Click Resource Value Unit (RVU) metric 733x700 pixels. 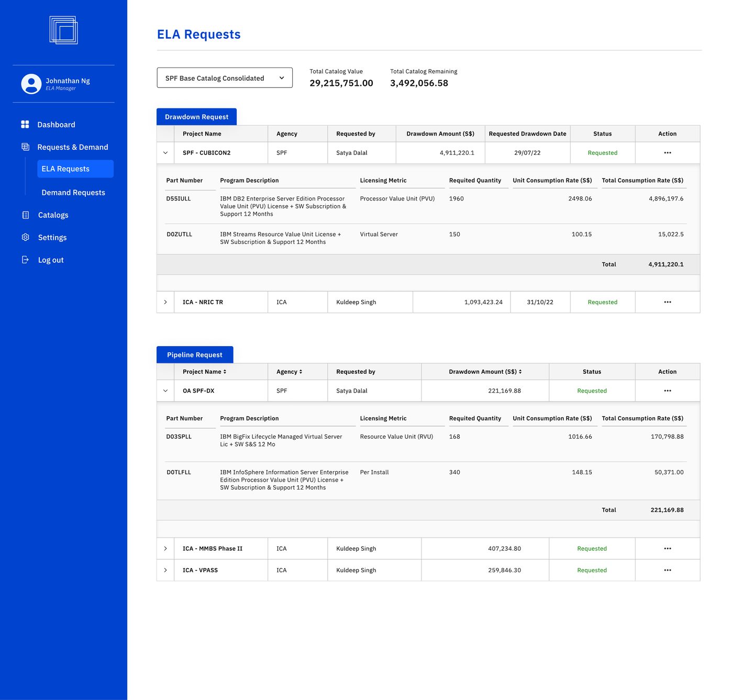tap(396, 437)
